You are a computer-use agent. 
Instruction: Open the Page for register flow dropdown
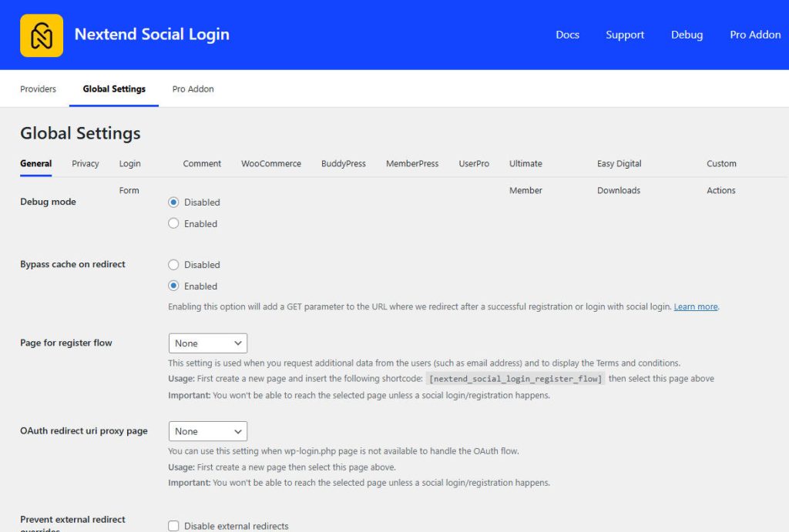(x=207, y=343)
